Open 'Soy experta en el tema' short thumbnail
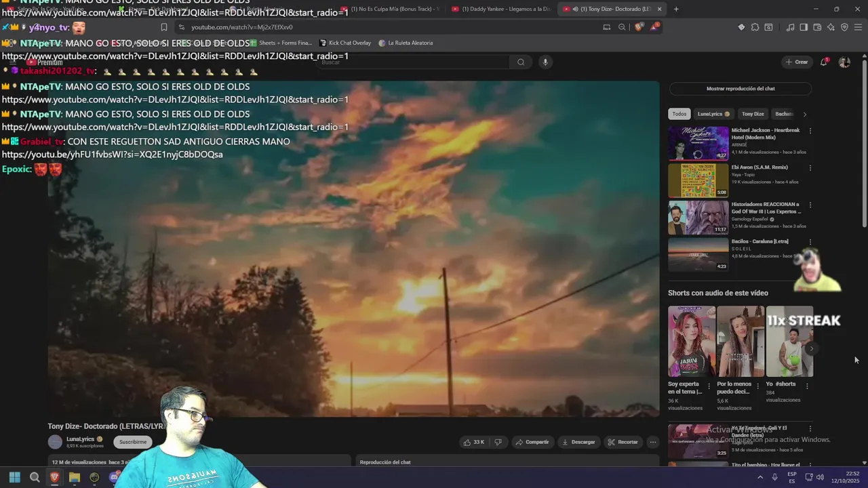This screenshot has height=488, width=868. coord(692,342)
